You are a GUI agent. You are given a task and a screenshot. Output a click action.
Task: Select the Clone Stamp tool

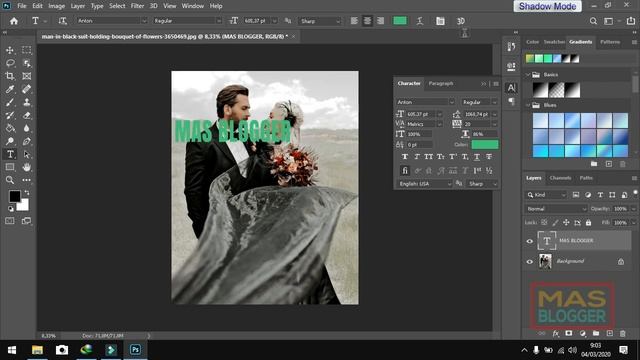click(27, 102)
